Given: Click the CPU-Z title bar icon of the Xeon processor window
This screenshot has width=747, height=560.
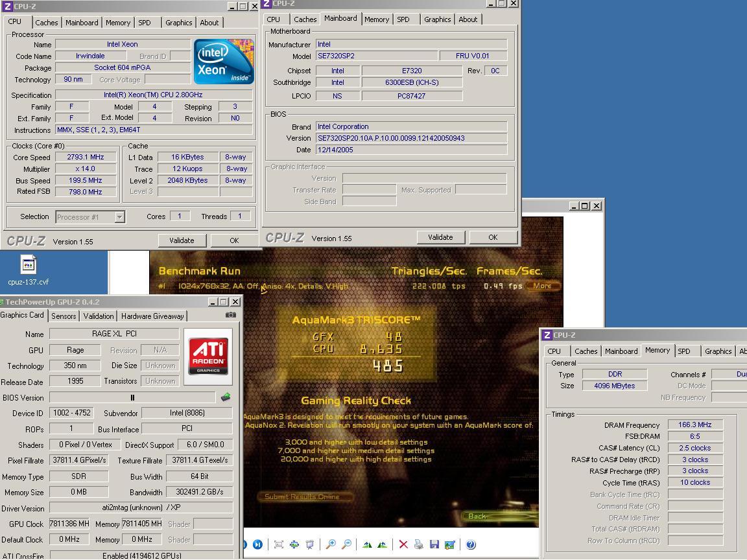Looking at the screenshot, I should pyautogui.click(x=7, y=6).
